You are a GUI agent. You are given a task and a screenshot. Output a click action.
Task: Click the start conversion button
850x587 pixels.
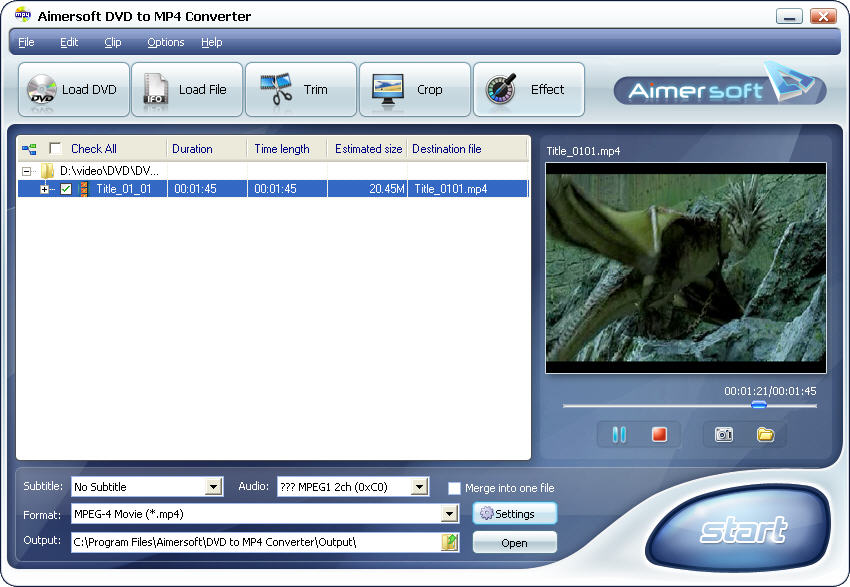tap(740, 528)
